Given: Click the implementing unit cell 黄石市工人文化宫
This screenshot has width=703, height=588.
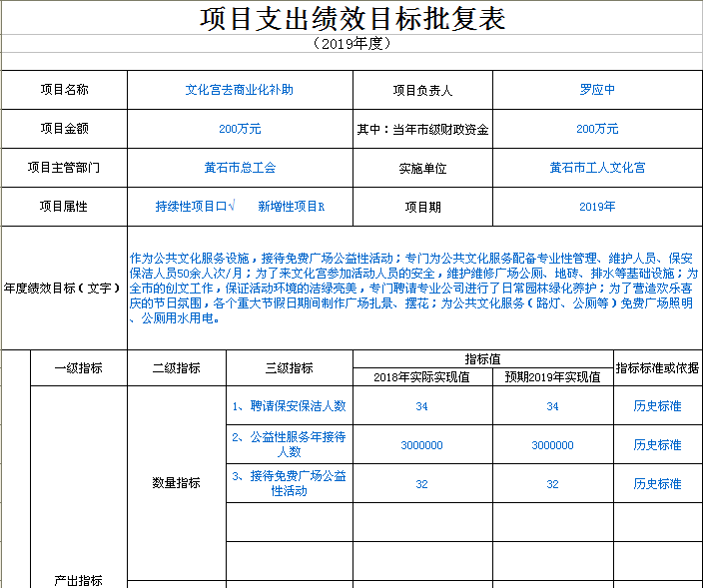Looking at the screenshot, I should coord(597,168).
